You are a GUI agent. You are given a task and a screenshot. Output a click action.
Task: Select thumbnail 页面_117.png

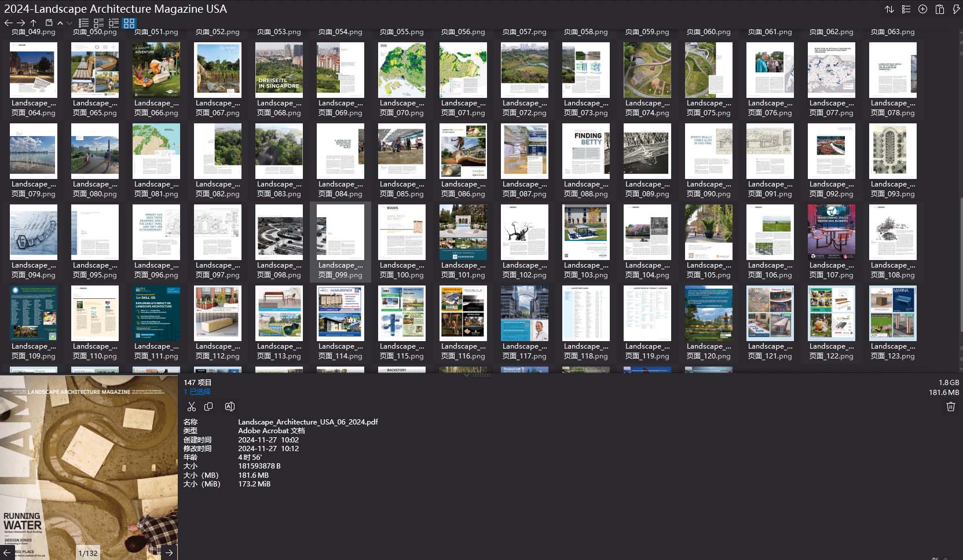[x=525, y=314]
